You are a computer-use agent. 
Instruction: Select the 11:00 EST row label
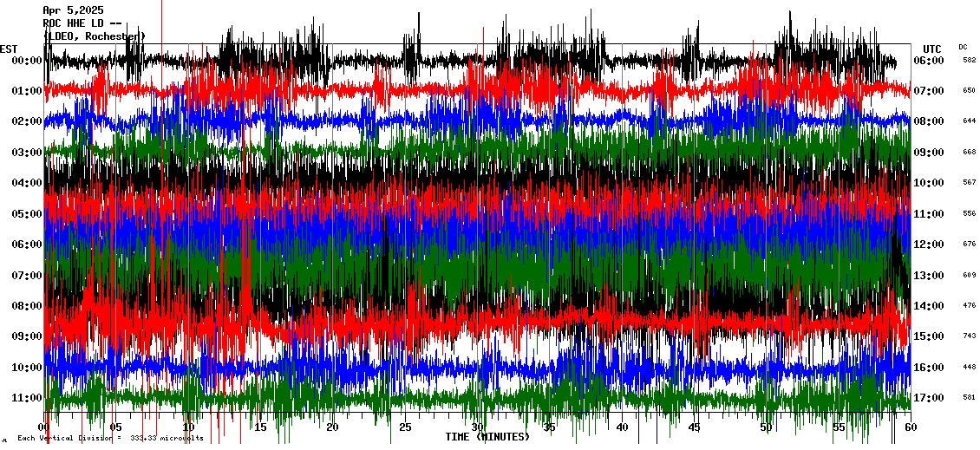coord(27,398)
